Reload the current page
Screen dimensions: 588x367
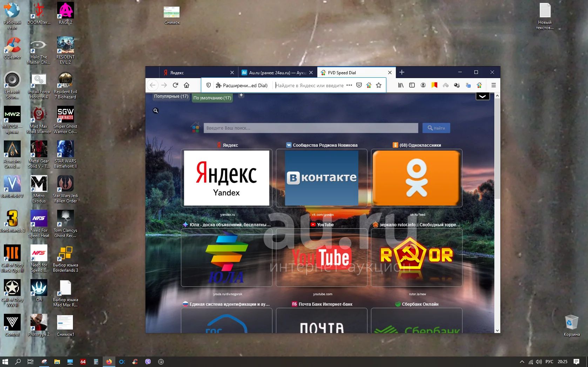(175, 85)
